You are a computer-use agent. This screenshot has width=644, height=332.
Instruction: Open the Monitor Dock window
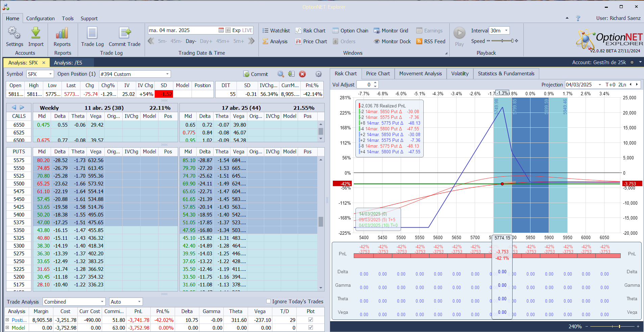(x=392, y=42)
